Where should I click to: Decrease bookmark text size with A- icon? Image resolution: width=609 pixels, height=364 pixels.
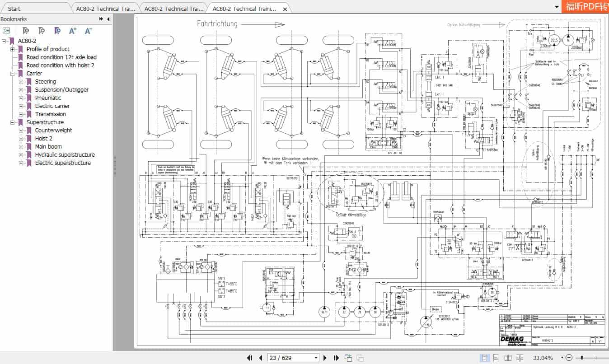88,30
